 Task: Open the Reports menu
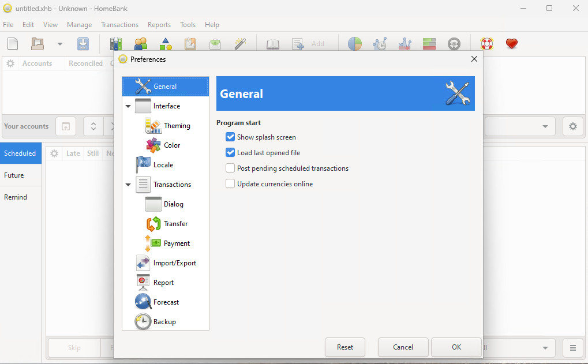[x=159, y=25]
